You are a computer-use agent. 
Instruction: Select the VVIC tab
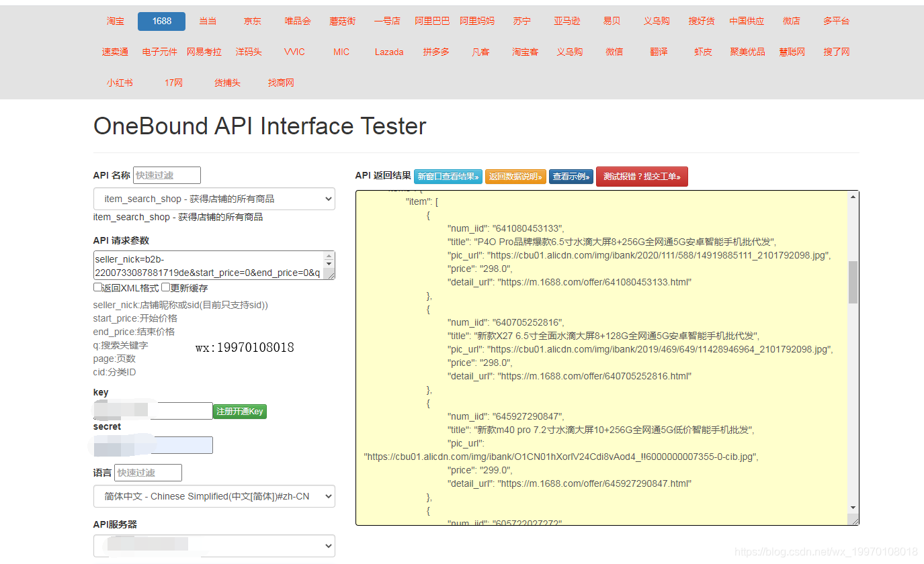tap(294, 52)
